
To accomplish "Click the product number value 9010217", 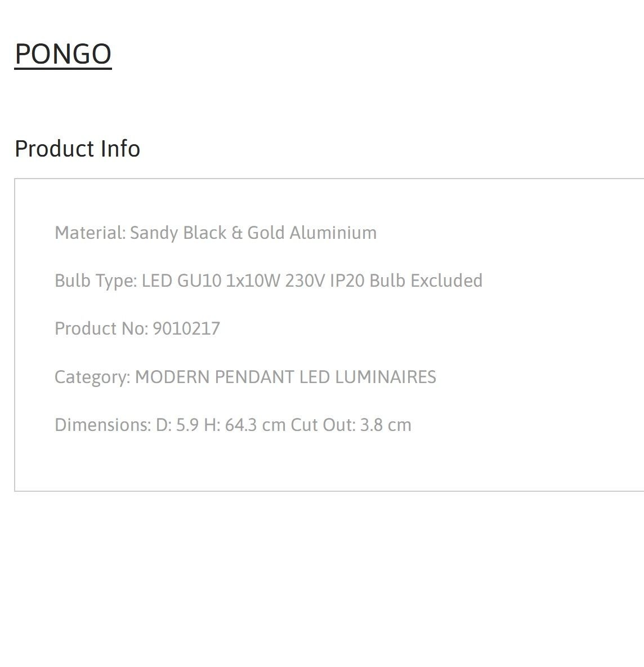I will coord(186,328).
